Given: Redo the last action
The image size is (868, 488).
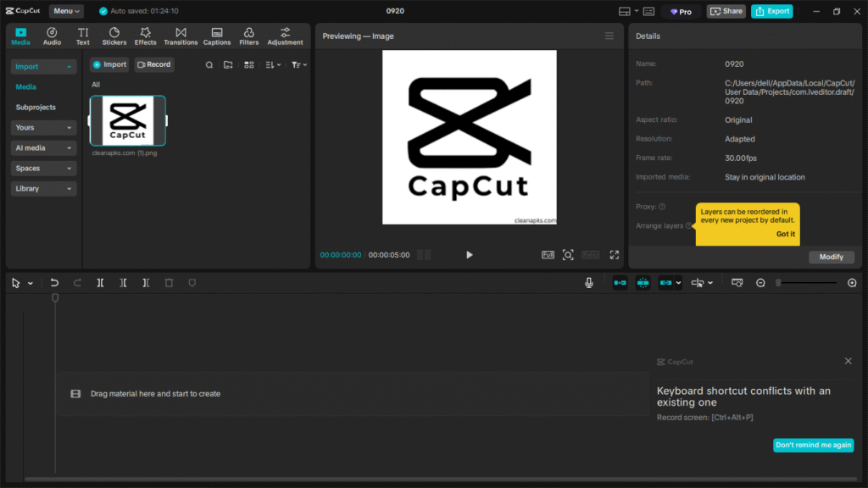Looking at the screenshot, I should 77,283.
